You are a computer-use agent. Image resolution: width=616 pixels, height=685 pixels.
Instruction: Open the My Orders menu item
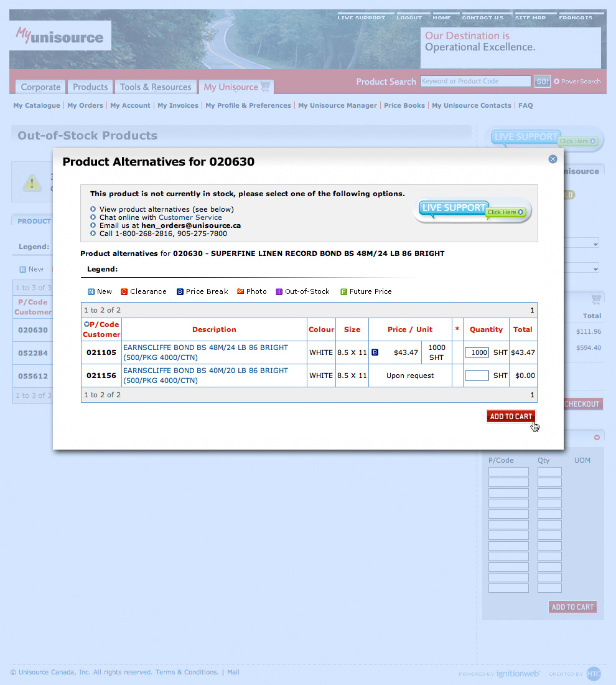pyautogui.click(x=85, y=106)
